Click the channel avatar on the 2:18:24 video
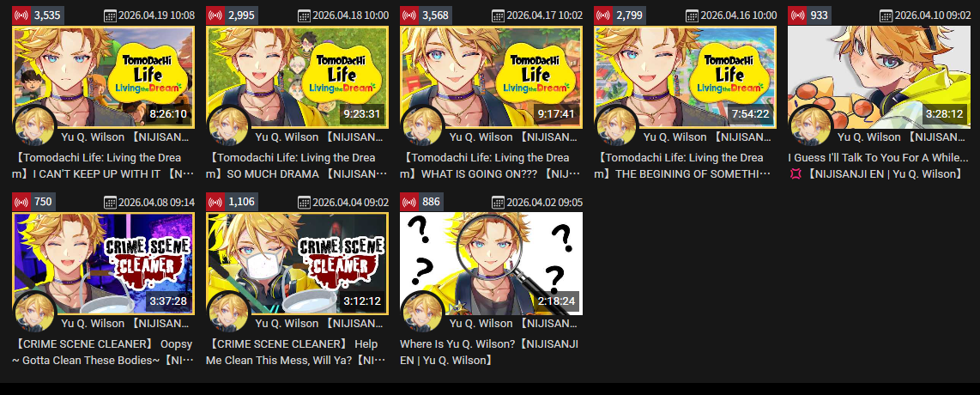 pos(422,313)
